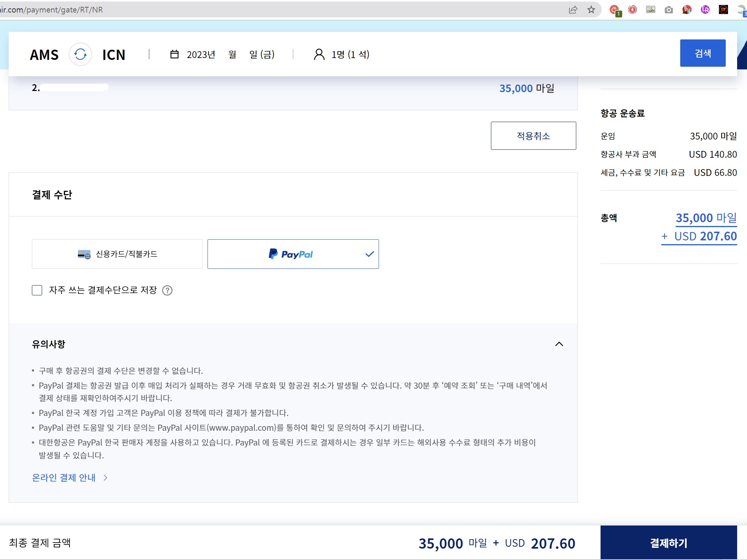Viewport: 747px width, 560px height.
Task: Check 자주 쓰는 결제수단으로 저장 checkbox
Action: point(37,290)
